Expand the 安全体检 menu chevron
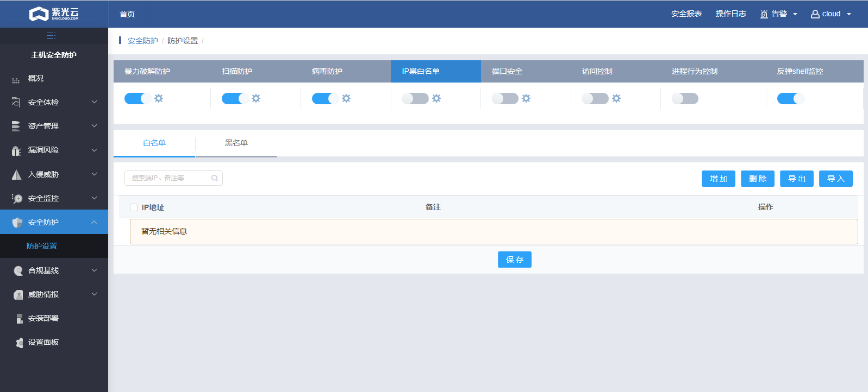The image size is (868, 392). [95, 102]
